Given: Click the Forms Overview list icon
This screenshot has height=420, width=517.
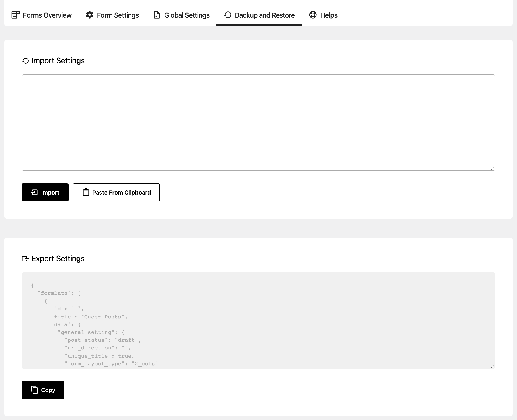Looking at the screenshot, I should [16, 15].
